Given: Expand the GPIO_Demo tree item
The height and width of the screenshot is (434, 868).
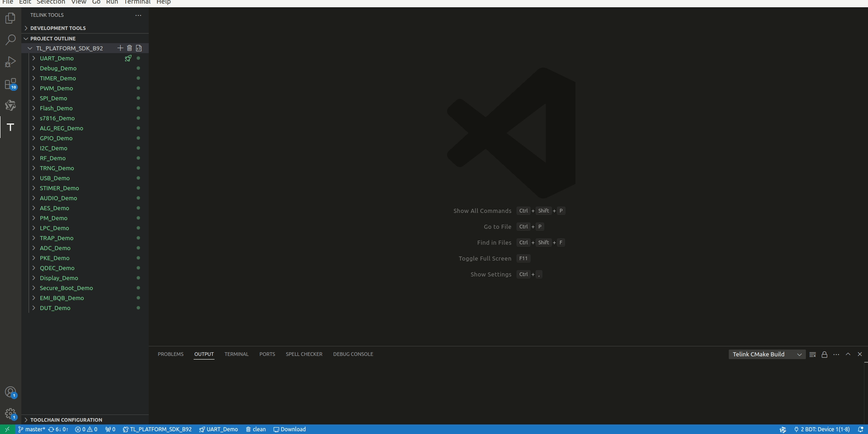Looking at the screenshot, I should pos(34,138).
